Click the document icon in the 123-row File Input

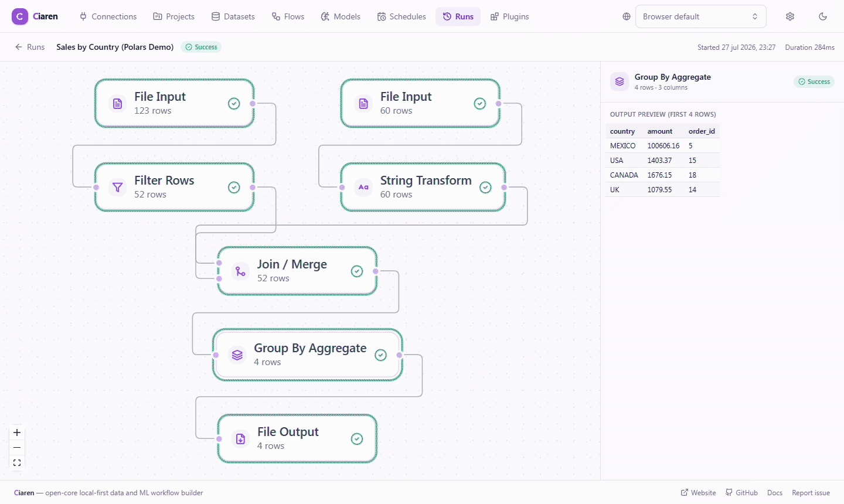(118, 104)
